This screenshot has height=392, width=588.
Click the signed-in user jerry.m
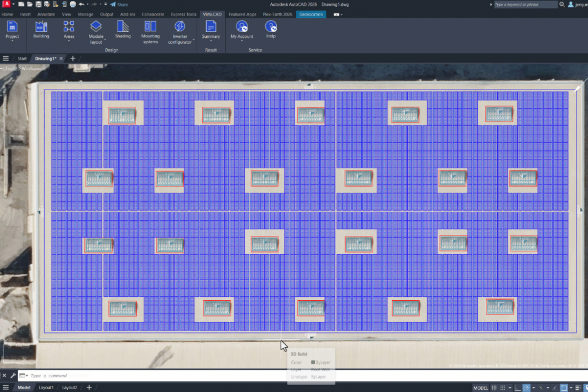click(578, 5)
